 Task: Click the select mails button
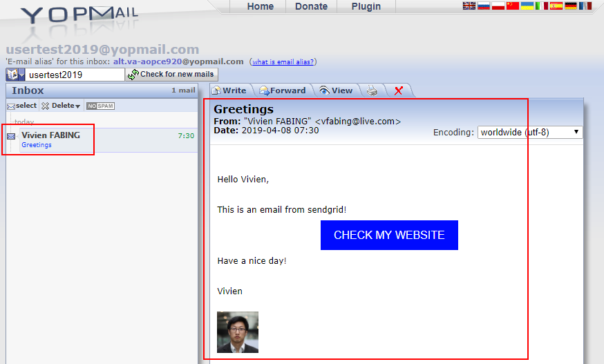point(22,106)
